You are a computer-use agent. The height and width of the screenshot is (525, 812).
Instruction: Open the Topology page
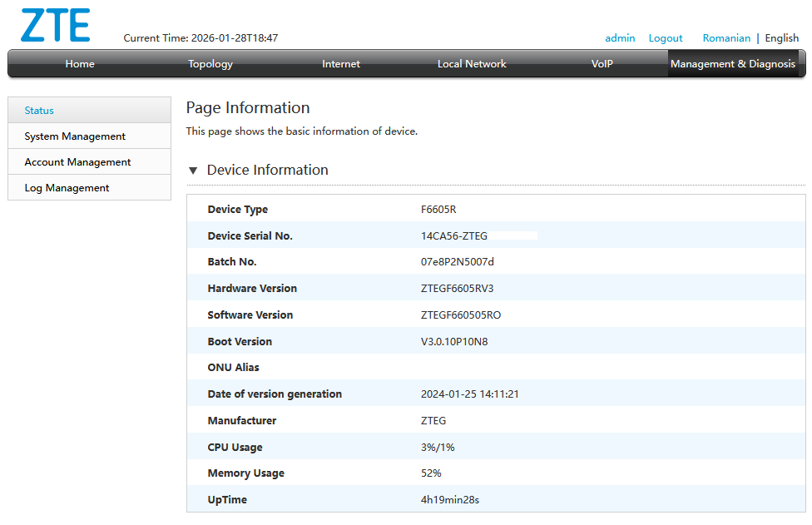(x=210, y=63)
